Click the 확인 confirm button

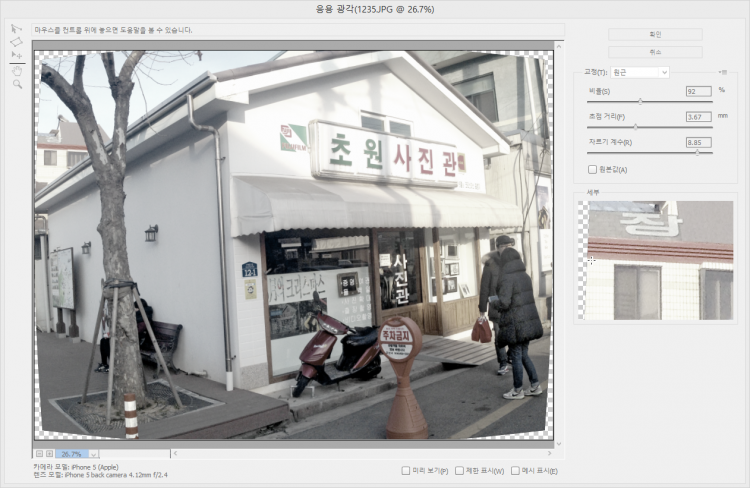pos(655,34)
